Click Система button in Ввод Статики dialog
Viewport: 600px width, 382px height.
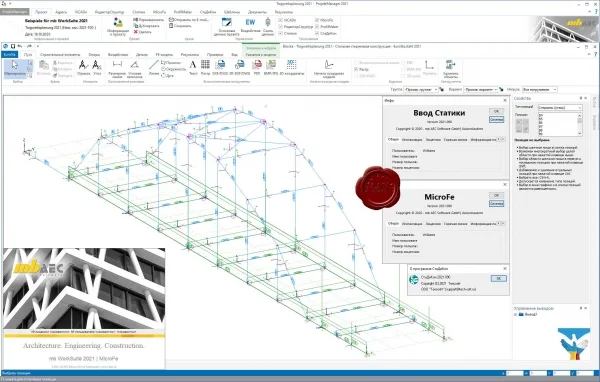[x=496, y=119]
